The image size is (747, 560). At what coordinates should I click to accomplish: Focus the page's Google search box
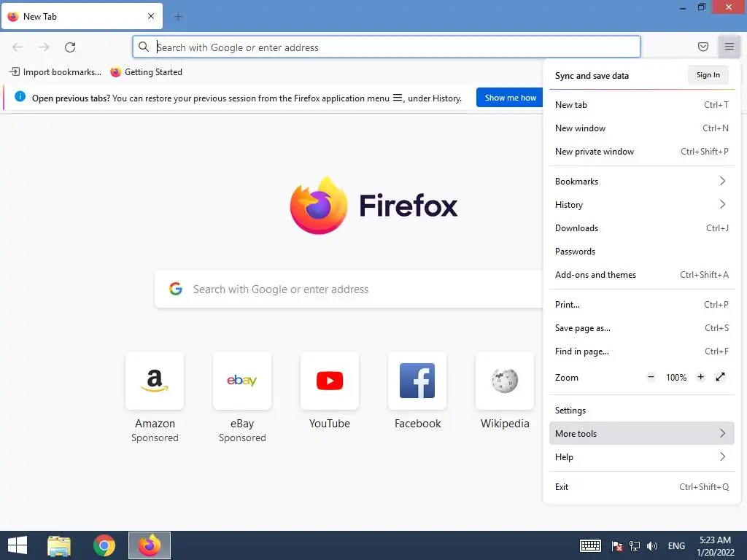click(350, 289)
